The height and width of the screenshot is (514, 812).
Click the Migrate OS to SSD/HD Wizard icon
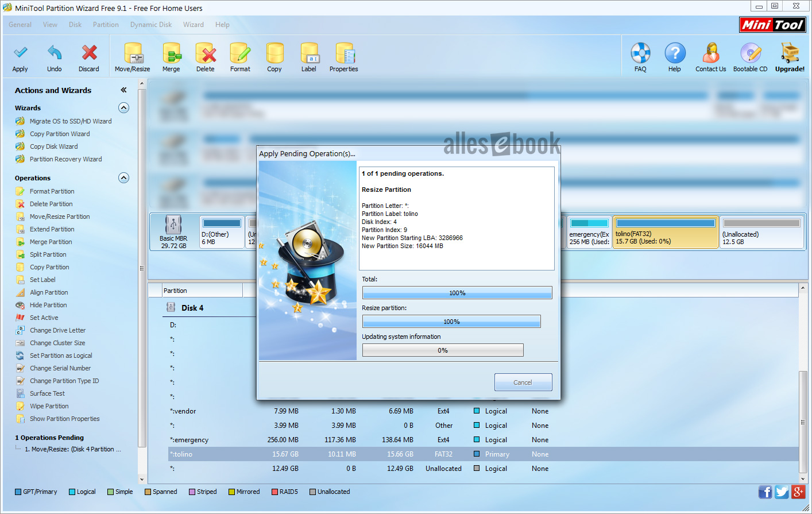coord(20,121)
